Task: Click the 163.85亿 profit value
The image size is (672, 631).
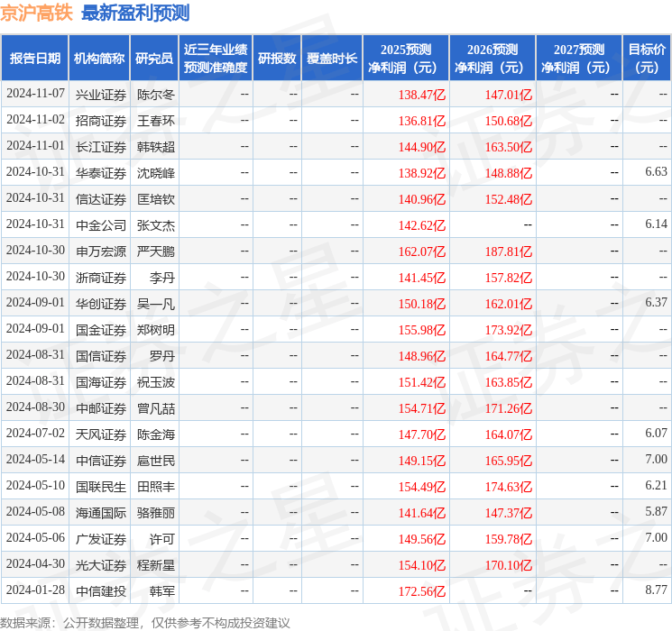Action: (509, 382)
